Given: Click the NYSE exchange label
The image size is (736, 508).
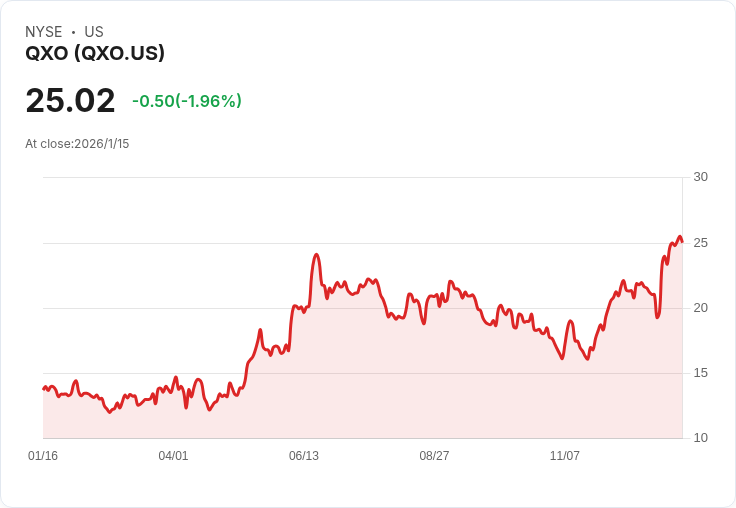Looking at the screenshot, I should click(44, 32).
